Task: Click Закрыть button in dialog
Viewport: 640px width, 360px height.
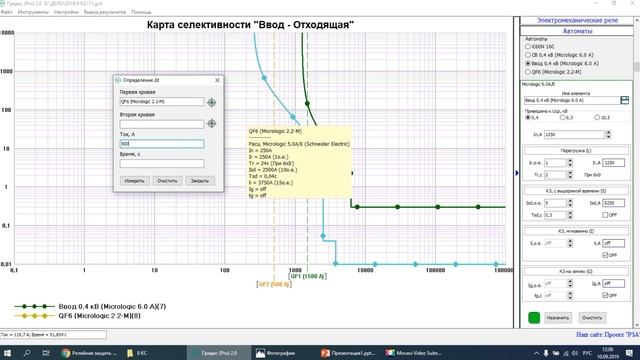Action: [x=200, y=181]
